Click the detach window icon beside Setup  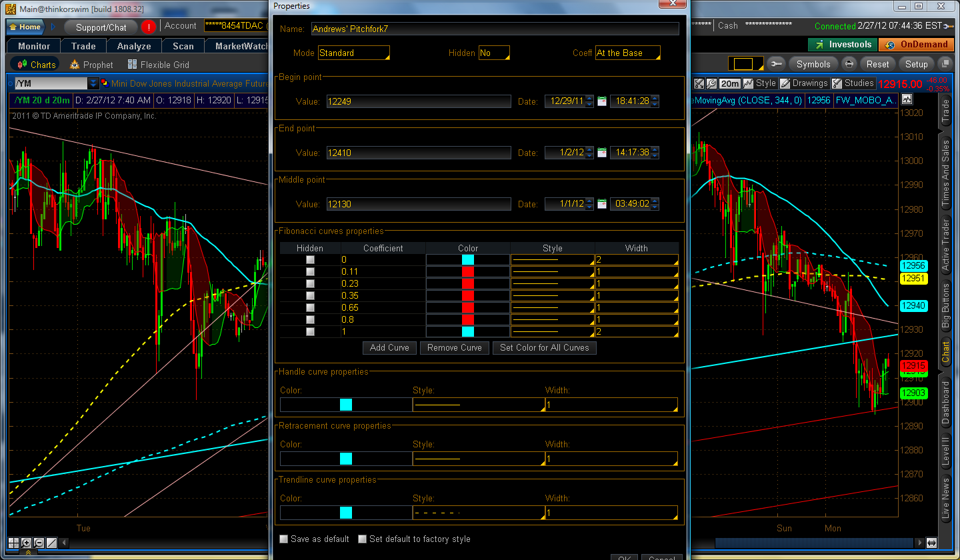pos(945,64)
